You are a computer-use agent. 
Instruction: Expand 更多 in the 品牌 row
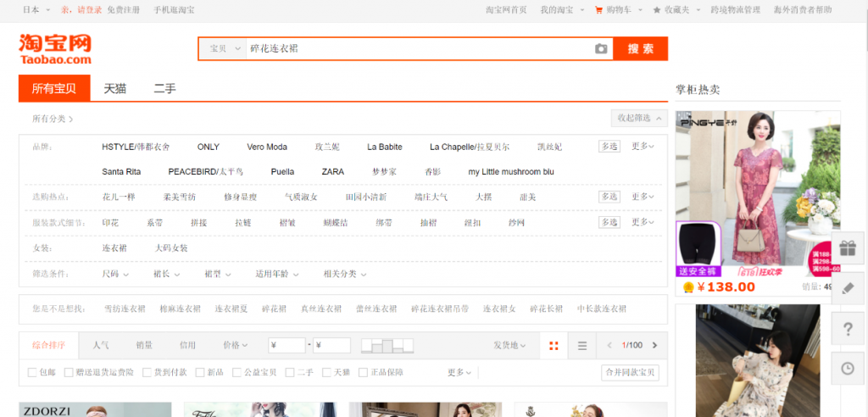coord(643,147)
